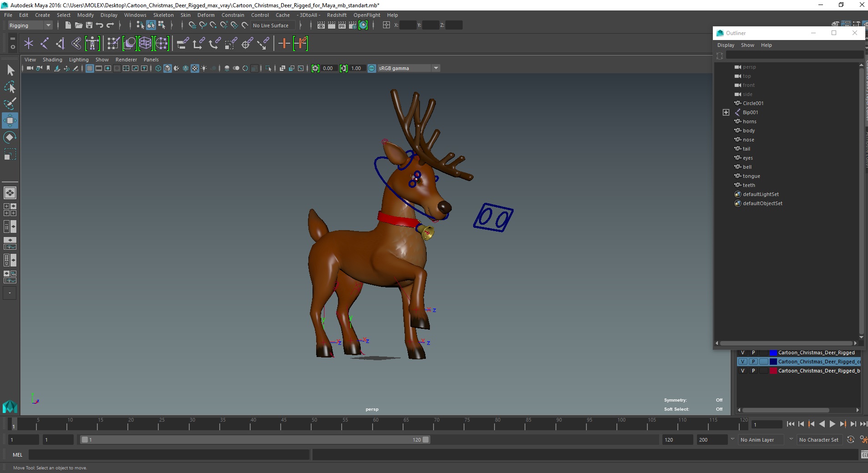Select the bell node in Outliner

coord(747,167)
